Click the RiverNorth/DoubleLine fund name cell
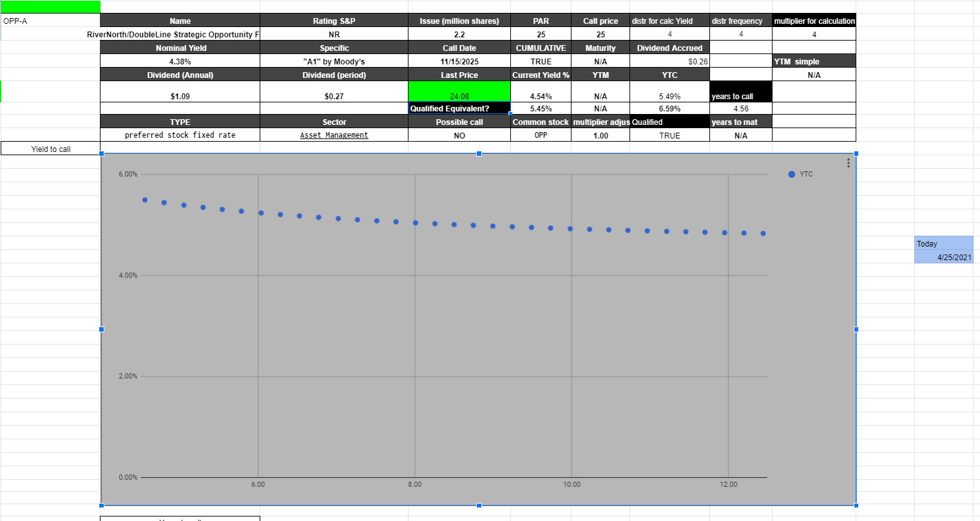This screenshot has width=980, height=521. 180,34
